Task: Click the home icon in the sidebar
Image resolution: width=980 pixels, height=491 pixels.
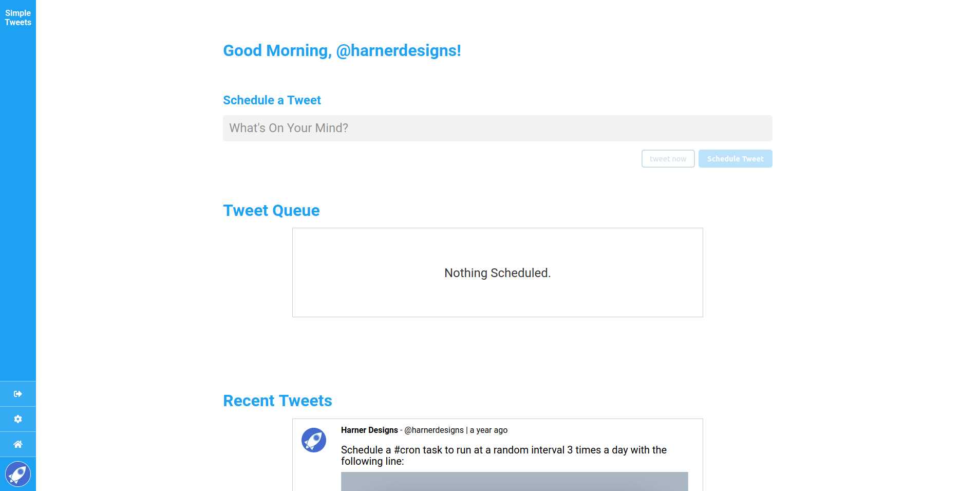Action: tap(18, 444)
